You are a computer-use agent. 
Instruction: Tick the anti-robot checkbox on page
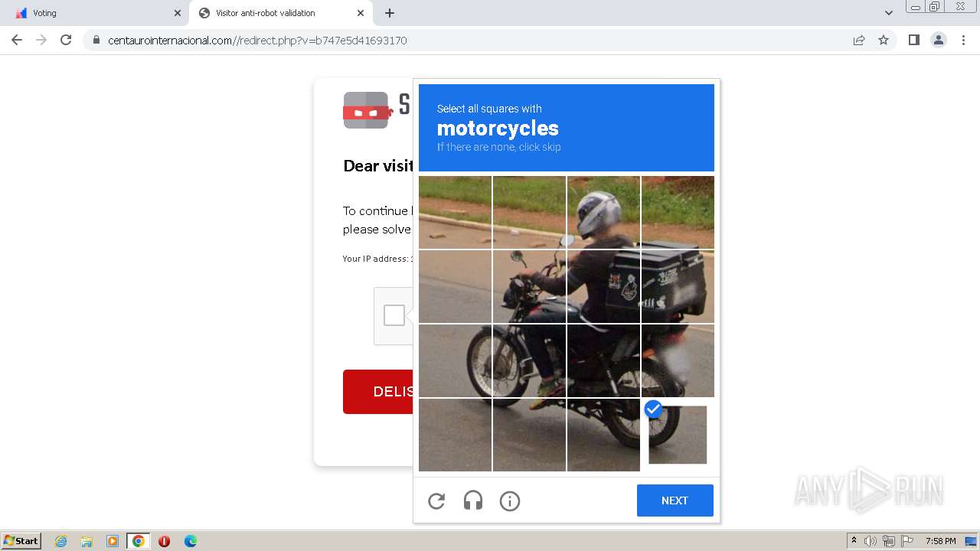click(394, 315)
